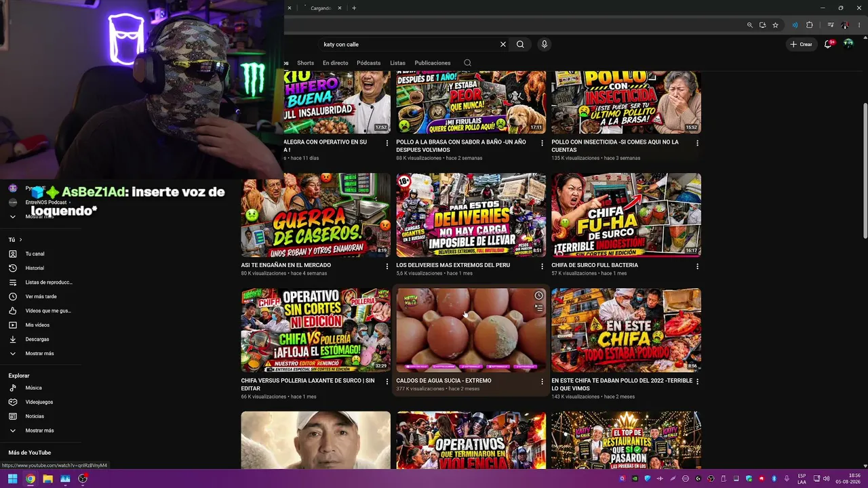Open volume control in system tray
868x488 pixels.
(827, 479)
